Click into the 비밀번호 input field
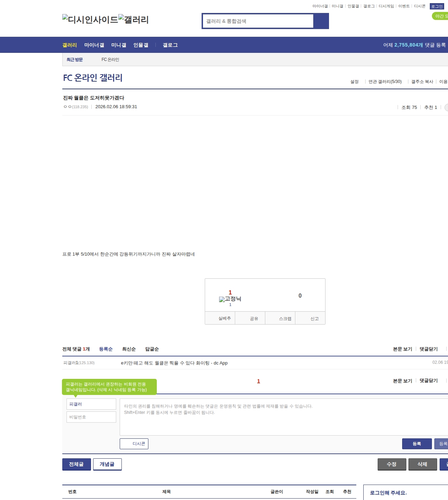The width and height of the screenshot is (448, 500). coord(91,417)
